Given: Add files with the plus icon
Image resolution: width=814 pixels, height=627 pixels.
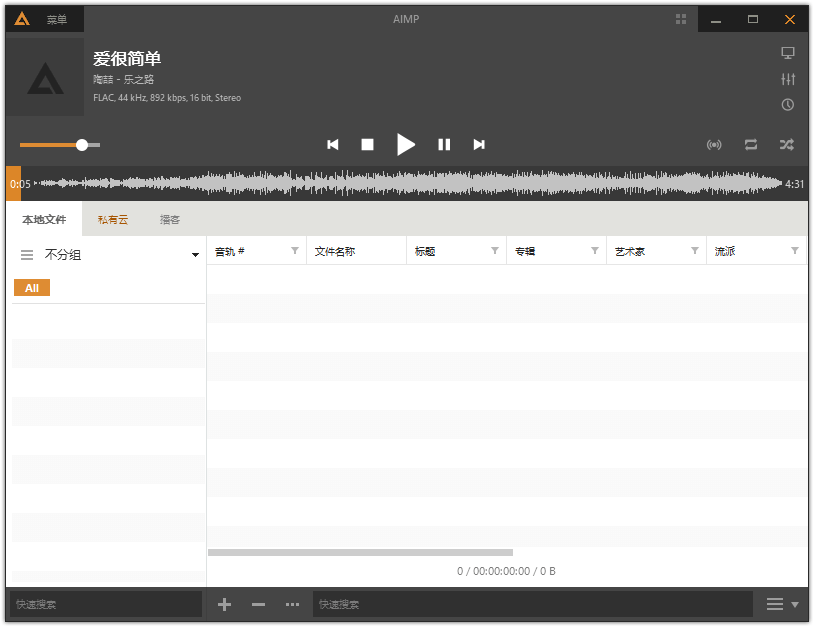Looking at the screenshot, I should coord(224,604).
